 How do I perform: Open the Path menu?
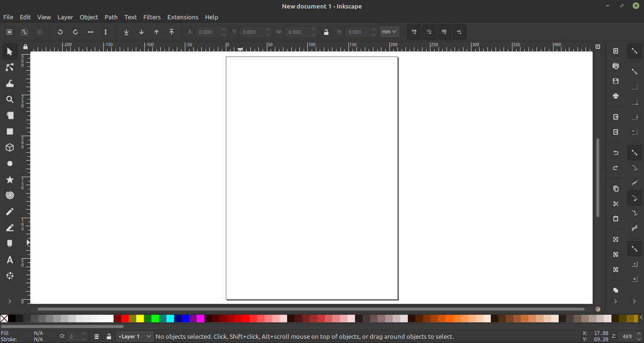click(x=111, y=17)
